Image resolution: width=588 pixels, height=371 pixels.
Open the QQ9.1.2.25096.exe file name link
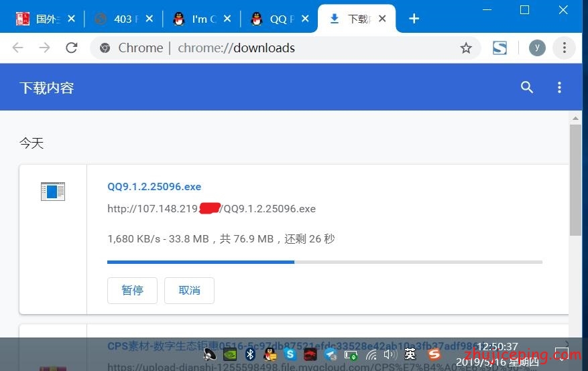pyautogui.click(x=154, y=186)
